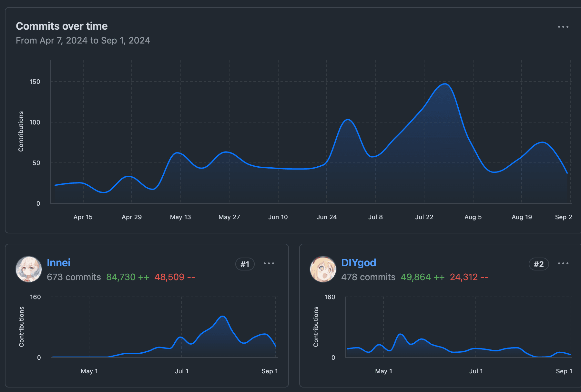Click the 160 y-axis value in DIYgod's chart

coord(330,297)
